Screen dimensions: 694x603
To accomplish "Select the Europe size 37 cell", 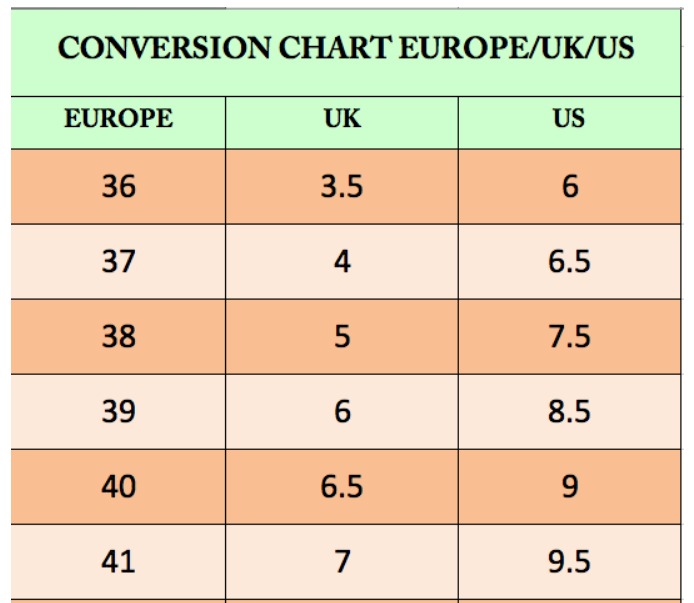I will tap(118, 262).
